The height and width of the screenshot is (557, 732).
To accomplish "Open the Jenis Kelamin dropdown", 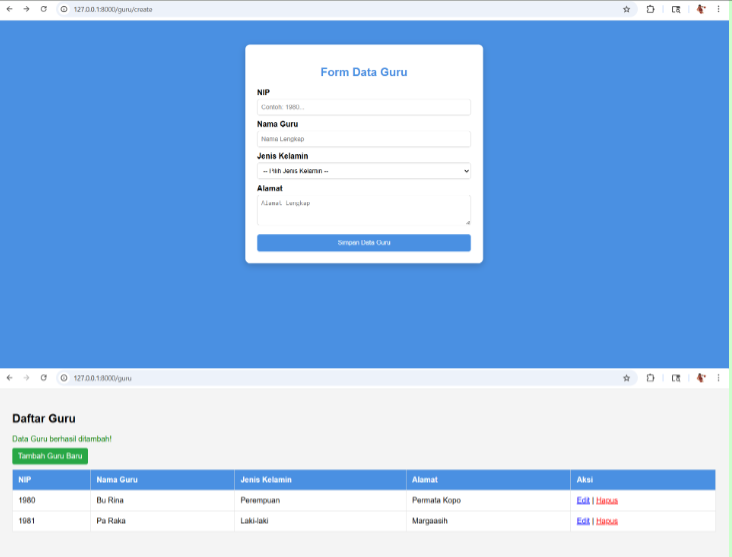I will (x=364, y=171).
